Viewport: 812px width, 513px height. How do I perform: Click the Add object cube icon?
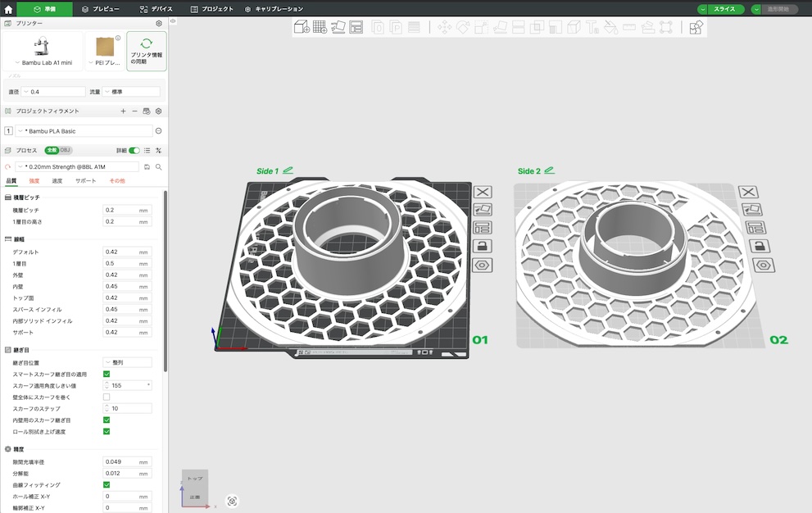(302, 27)
